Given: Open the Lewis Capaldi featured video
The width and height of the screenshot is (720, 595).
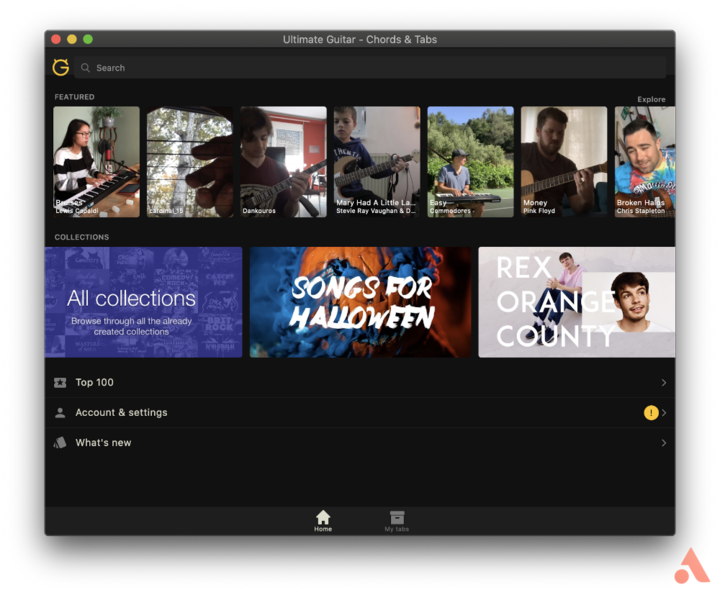Looking at the screenshot, I should click(96, 162).
